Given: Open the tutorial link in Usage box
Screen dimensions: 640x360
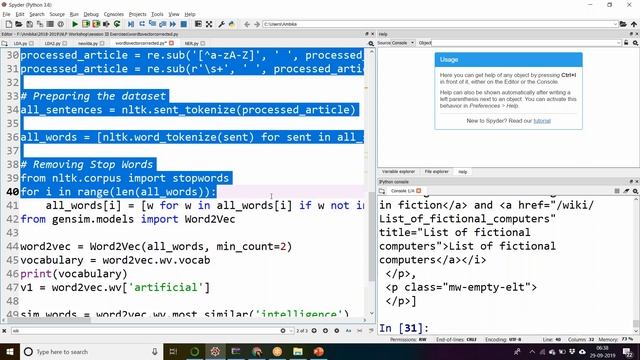Looking at the screenshot, I should point(542,121).
